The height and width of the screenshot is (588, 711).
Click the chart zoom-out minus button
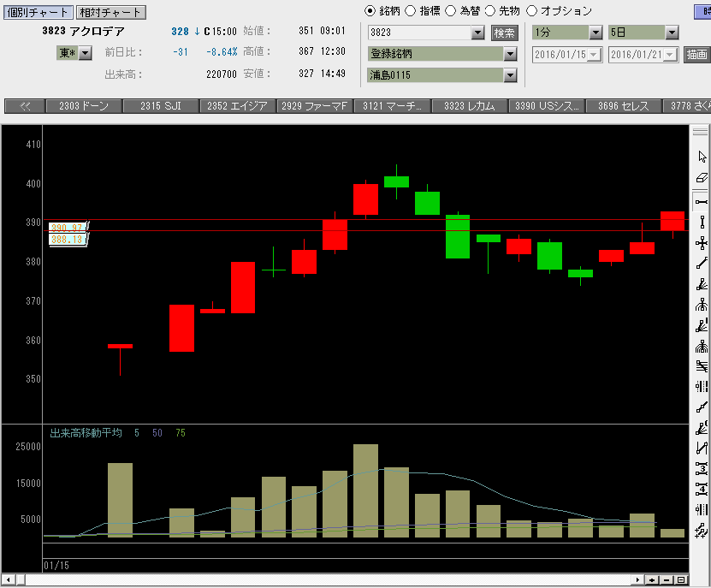click(667, 579)
